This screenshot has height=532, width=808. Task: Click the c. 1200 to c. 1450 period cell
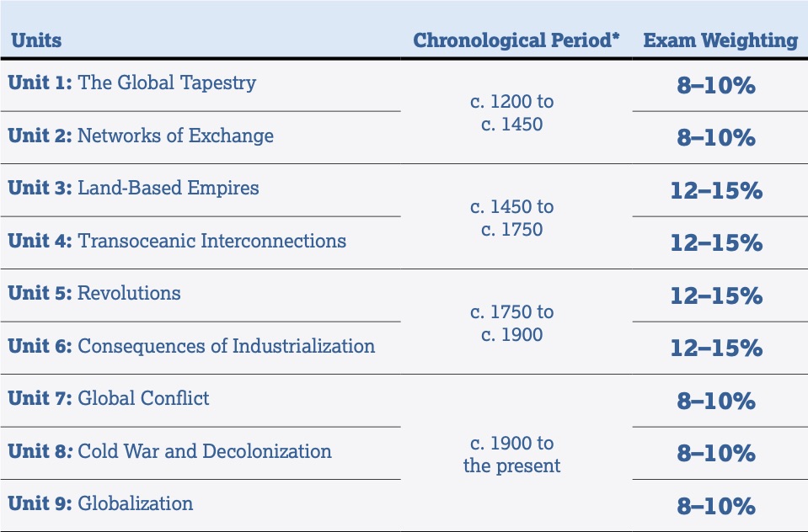click(x=511, y=113)
